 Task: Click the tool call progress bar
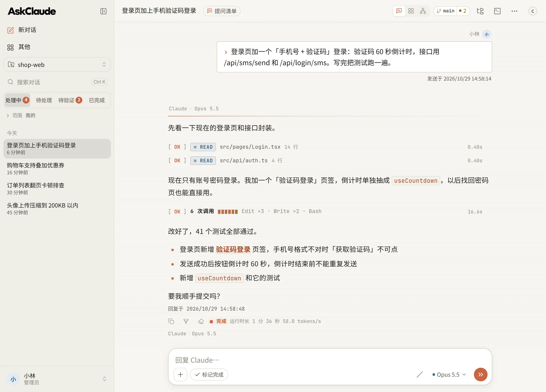pos(227,212)
